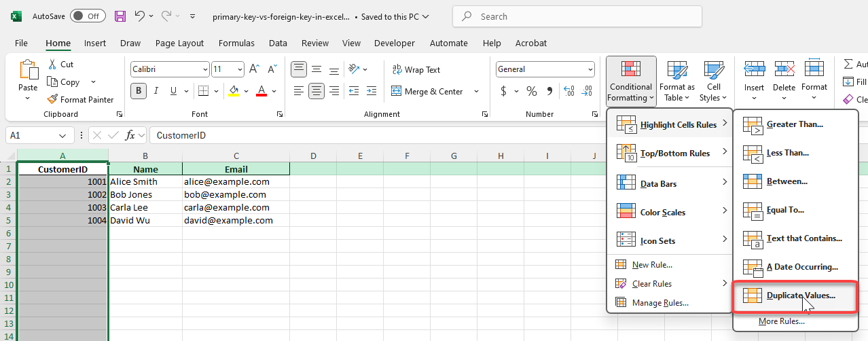Click the Insert Function fx icon

131,135
